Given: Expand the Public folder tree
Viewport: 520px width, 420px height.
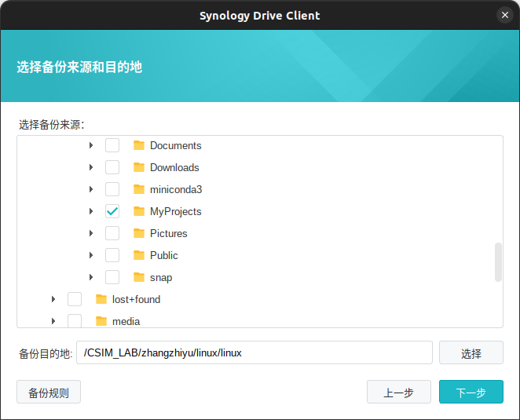Looking at the screenshot, I should [x=91, y=255].
